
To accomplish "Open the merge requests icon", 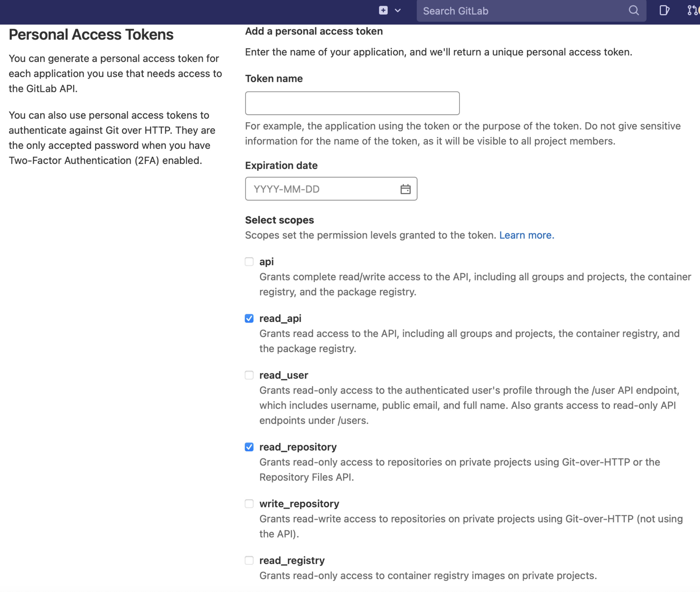I will (x=692, y=10).
